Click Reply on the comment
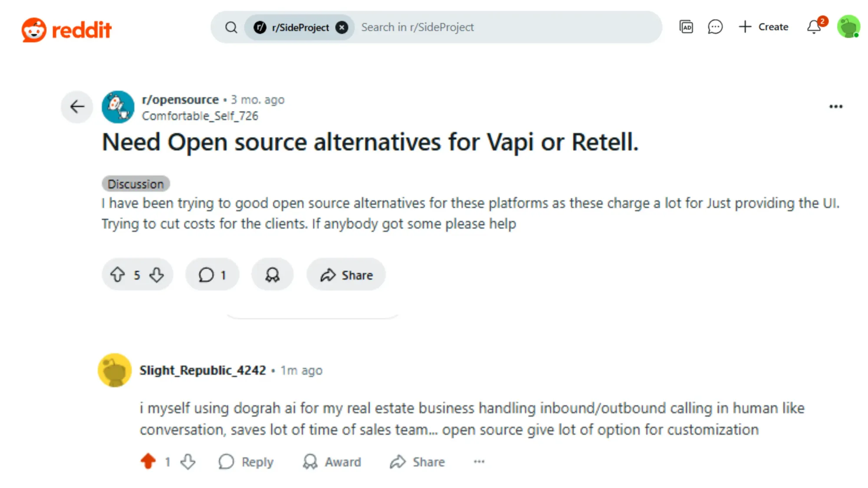868x488 pixels. [247, 462]
